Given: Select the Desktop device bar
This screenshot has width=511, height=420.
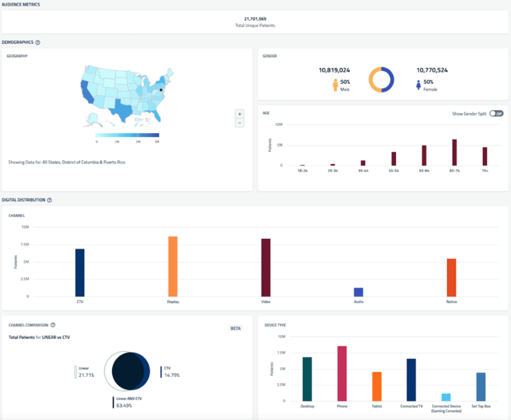Looking at the screenshot, I should pos(307,379).
